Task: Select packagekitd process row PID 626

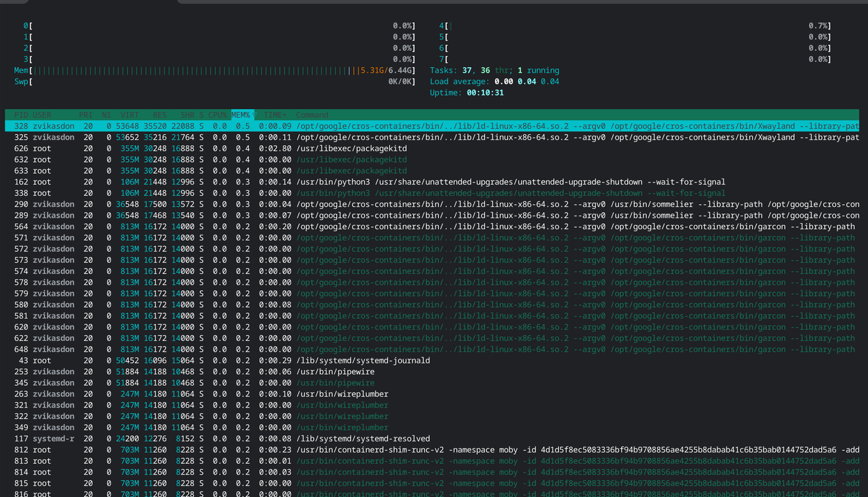Action: [432, 148]
